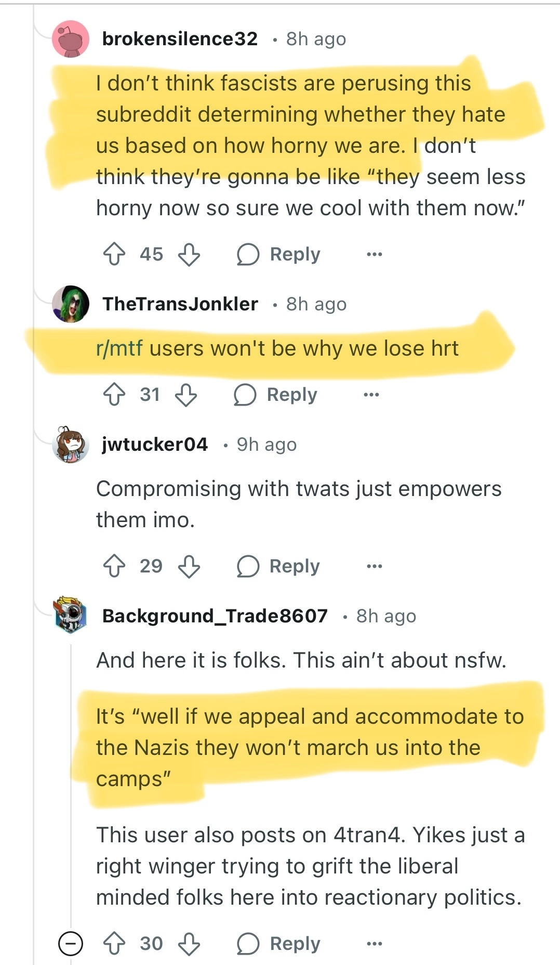Reply to Background_Trade8607's comment
This screenshot has height=965, width=560.
pyautogui.click(x=279, y=944)
